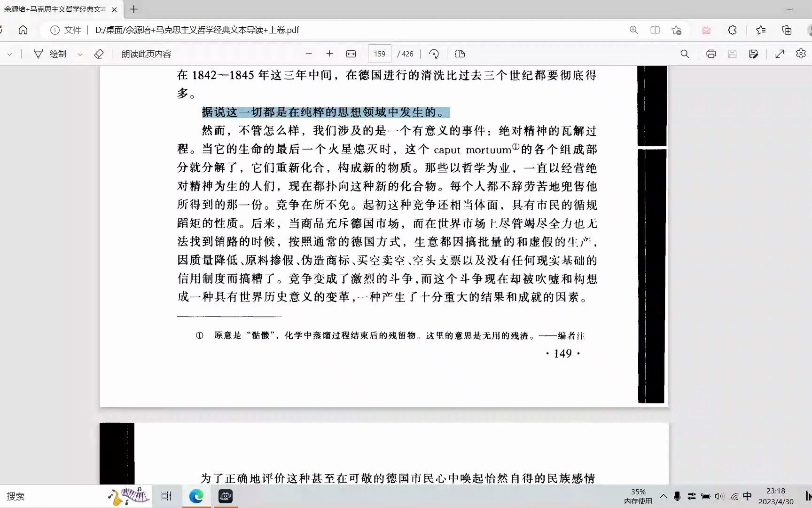This screenshot has height=508, width=812.
Task: Toggle fit-to-width page view icon
Action: tap(351, 54)
